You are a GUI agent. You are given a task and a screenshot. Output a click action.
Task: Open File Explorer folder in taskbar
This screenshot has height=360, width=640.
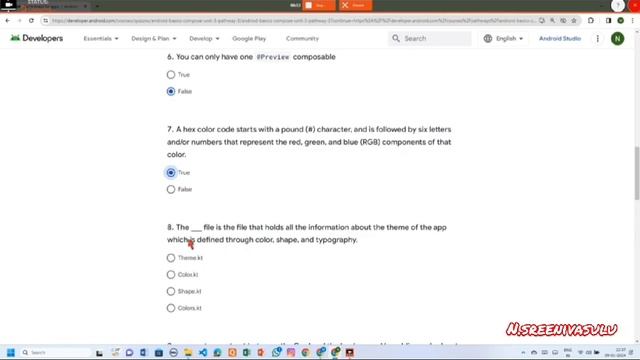click(188, 352)
